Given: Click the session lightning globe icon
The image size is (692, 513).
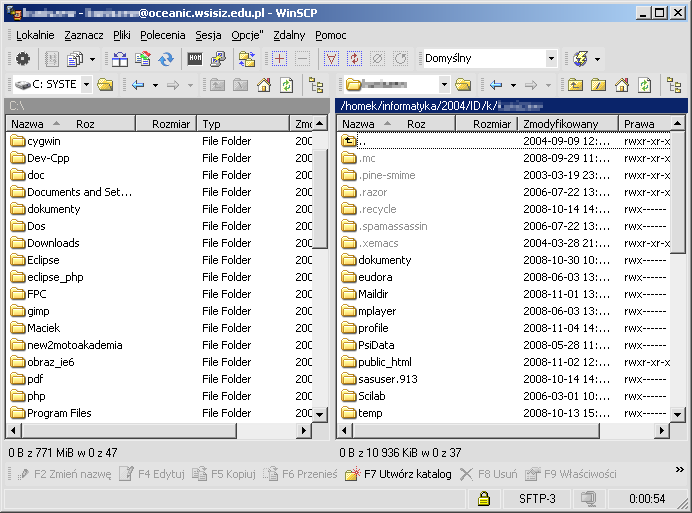Looking at the screenshot, I should pyautogui.click(x=580, y=59).
